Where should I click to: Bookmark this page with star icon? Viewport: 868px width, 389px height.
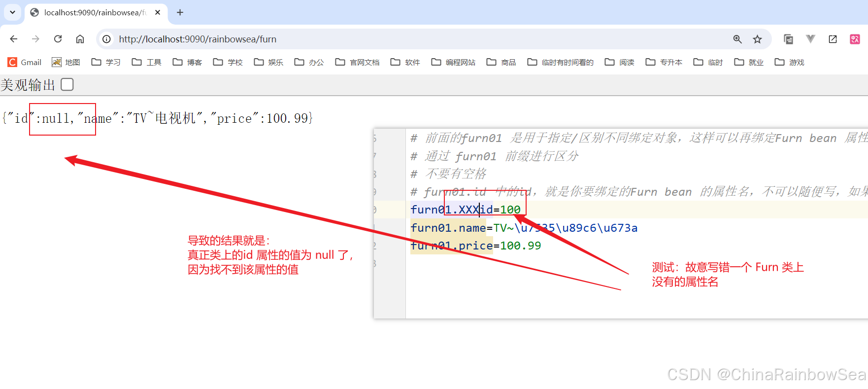pyautogui.click(x=757, y=39)
